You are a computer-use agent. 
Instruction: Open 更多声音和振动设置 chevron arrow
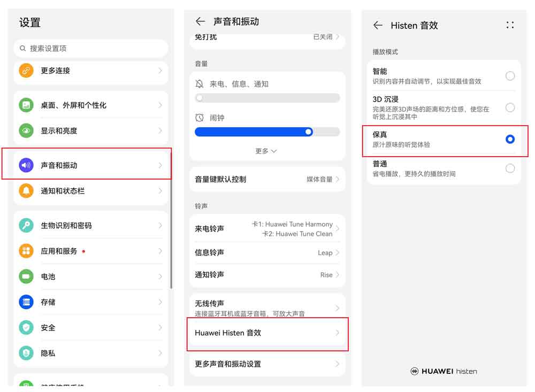click(x=338, y=364)
